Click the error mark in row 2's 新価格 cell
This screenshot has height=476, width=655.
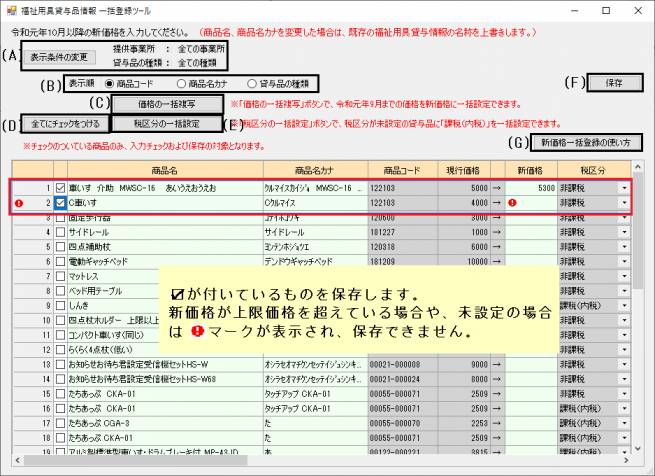(512, 203)
